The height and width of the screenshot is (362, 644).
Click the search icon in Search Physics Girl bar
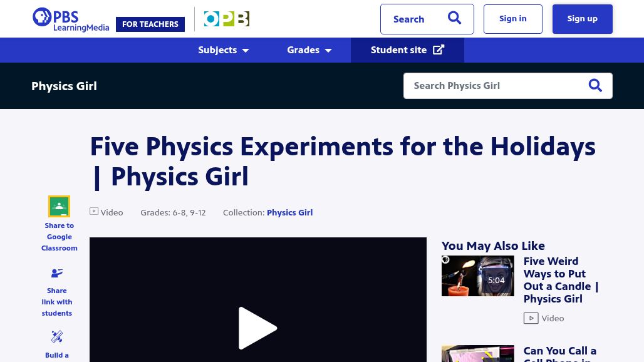point(595,85)
